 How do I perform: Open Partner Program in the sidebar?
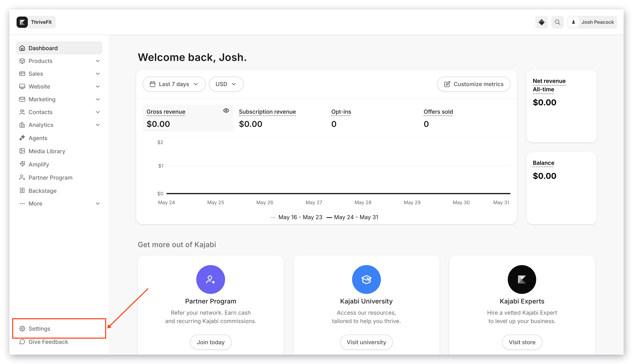tap(59, 177)
